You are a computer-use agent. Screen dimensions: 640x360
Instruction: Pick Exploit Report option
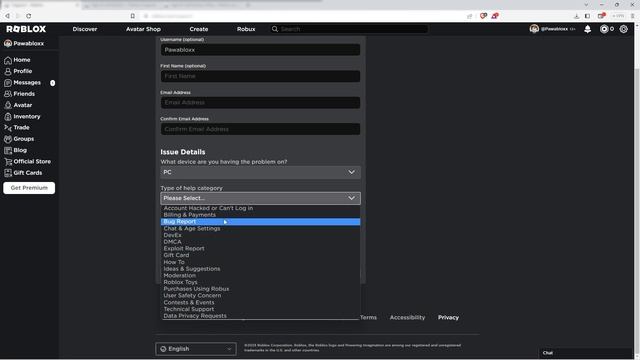(260, 249)
